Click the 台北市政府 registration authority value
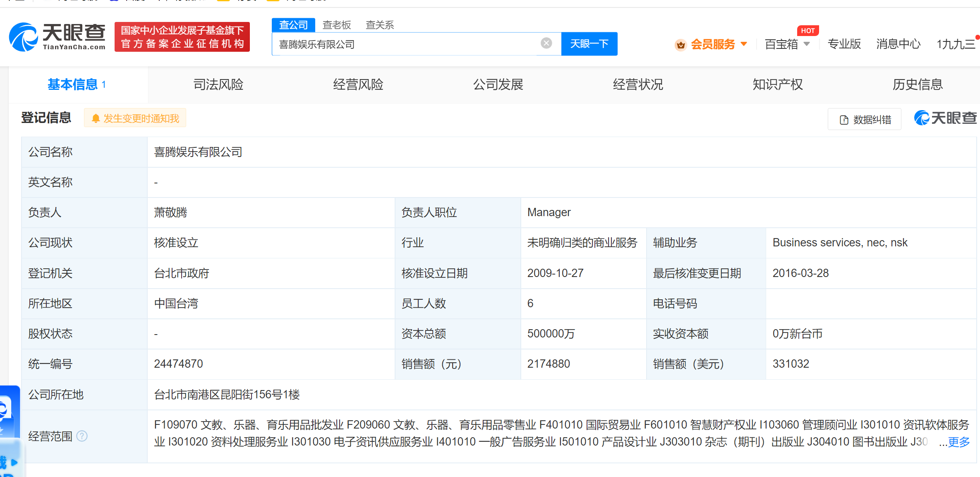 [x=182, y=273]
